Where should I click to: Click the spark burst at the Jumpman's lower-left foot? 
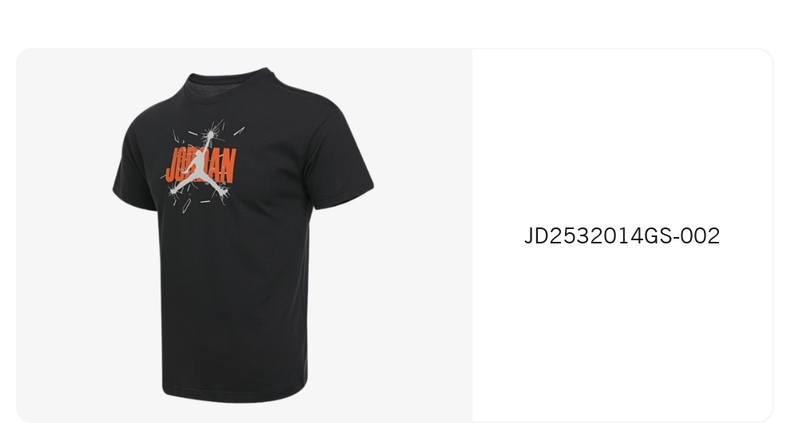(173, 191)
